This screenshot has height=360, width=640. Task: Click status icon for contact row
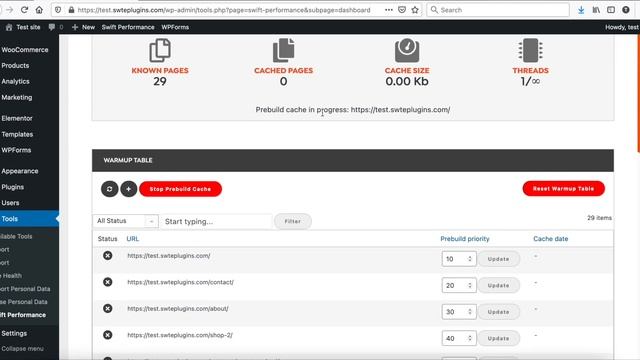coord(107,282)
